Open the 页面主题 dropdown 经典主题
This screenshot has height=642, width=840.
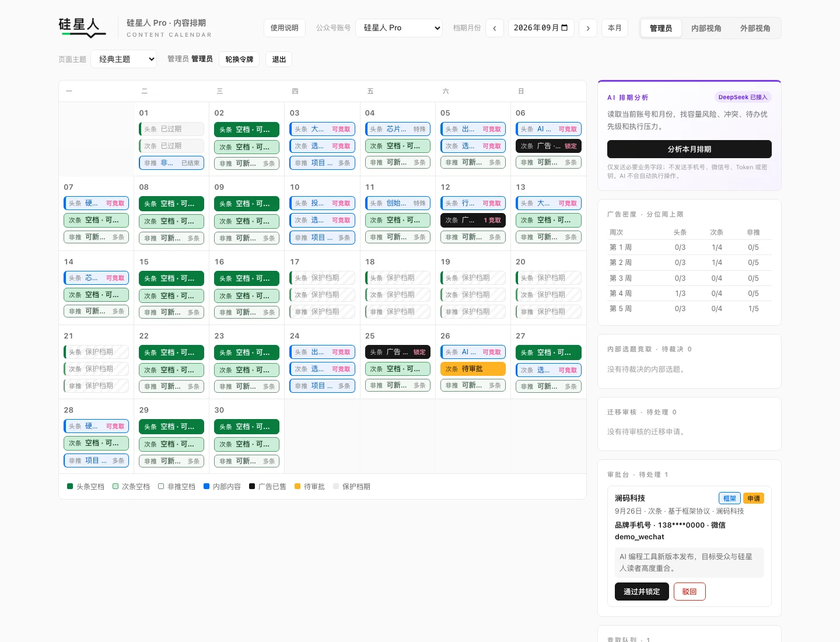pyautogui.click(x=124, y=59)
